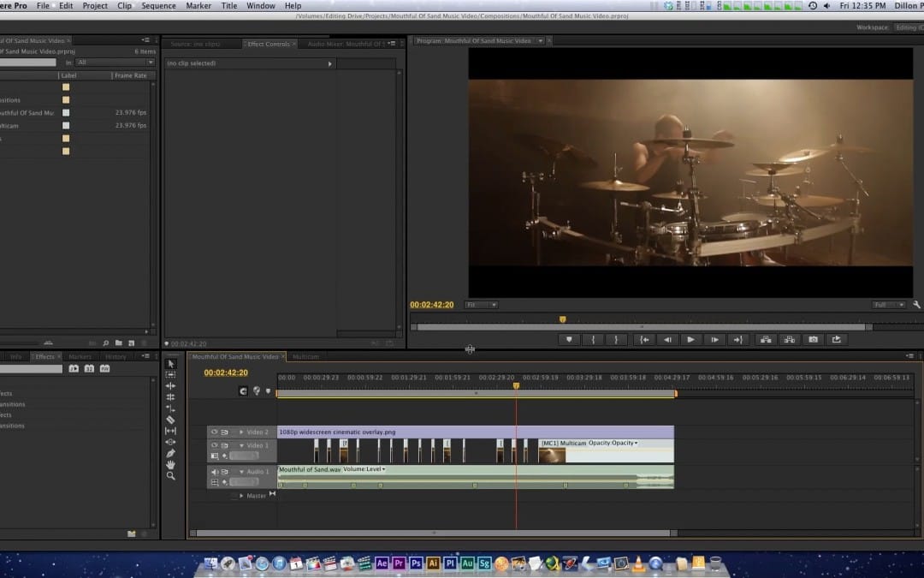
Task: Click the Mark Out button
Action: coord(616,340)
